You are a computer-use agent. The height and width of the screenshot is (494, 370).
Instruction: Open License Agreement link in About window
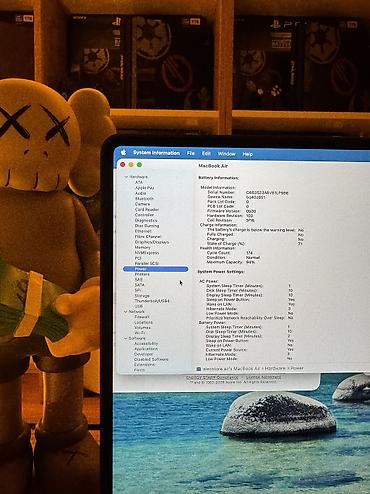tap(263, 377)
